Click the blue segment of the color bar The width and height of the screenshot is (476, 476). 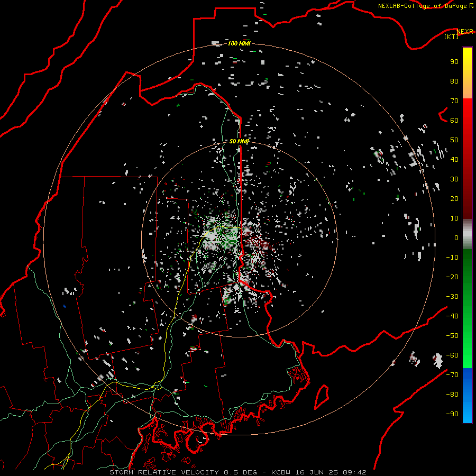click(467, 396)
